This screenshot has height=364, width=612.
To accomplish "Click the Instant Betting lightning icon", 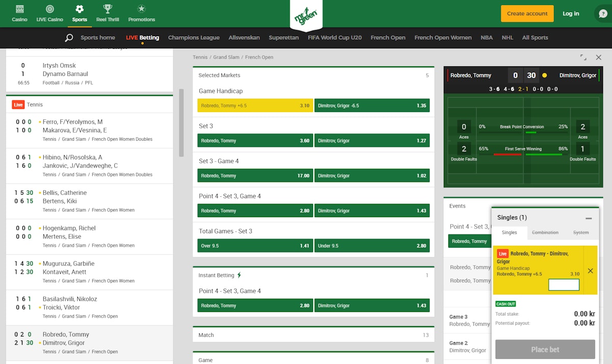I will click(x=239, y=275).
